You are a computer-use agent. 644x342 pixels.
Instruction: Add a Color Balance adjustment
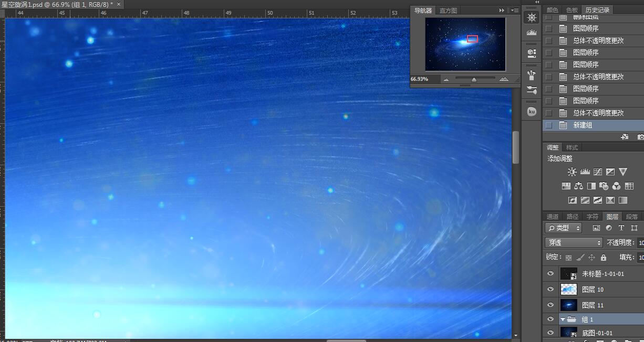coord(578,186)
